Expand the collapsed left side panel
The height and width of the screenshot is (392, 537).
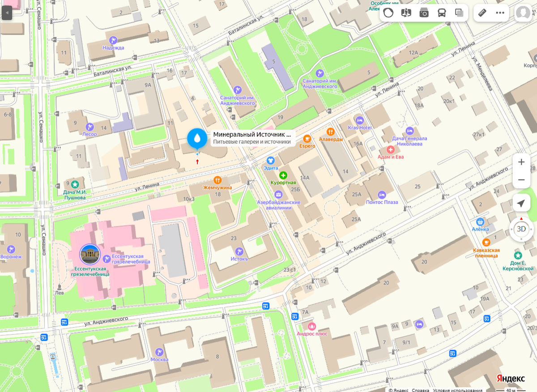(6, 13)
